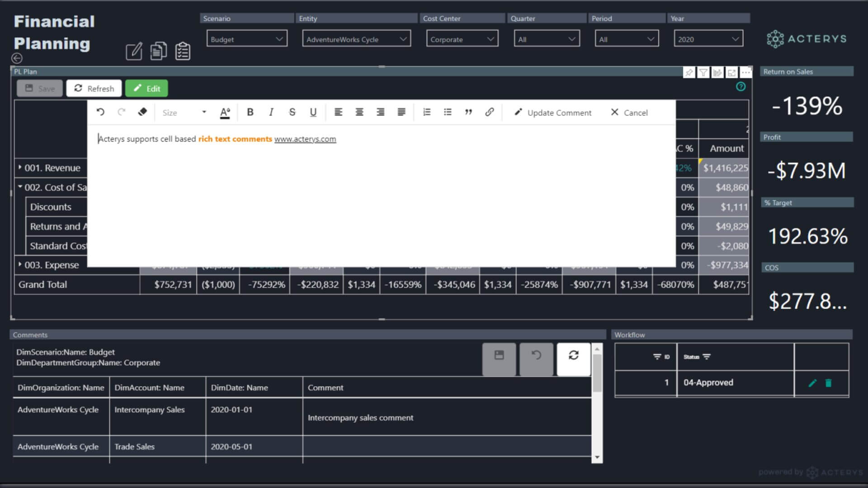The width and height of the screenshot is (868, 488).
Task: Edit the 04-Approved workflow row with pencil
Action: [812, 383]
